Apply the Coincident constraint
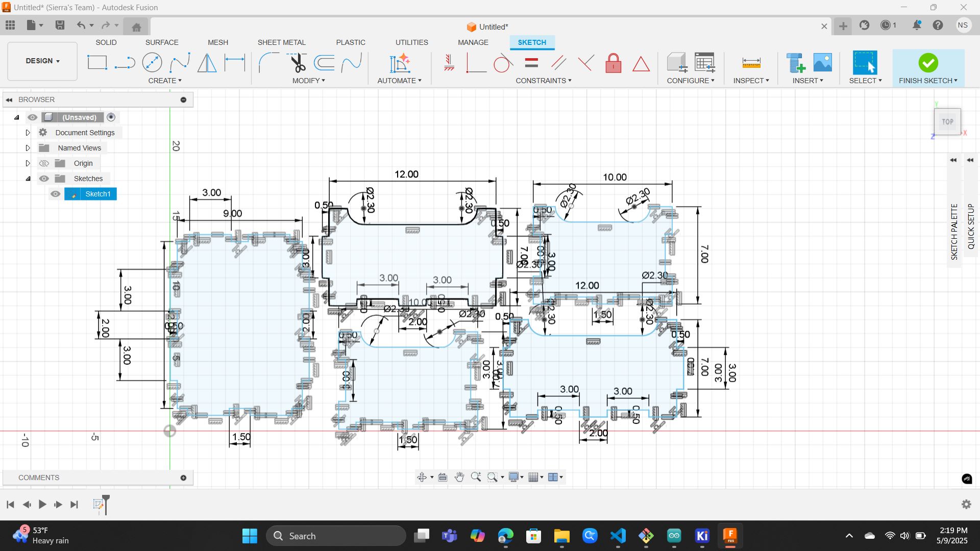 [476, 63]
